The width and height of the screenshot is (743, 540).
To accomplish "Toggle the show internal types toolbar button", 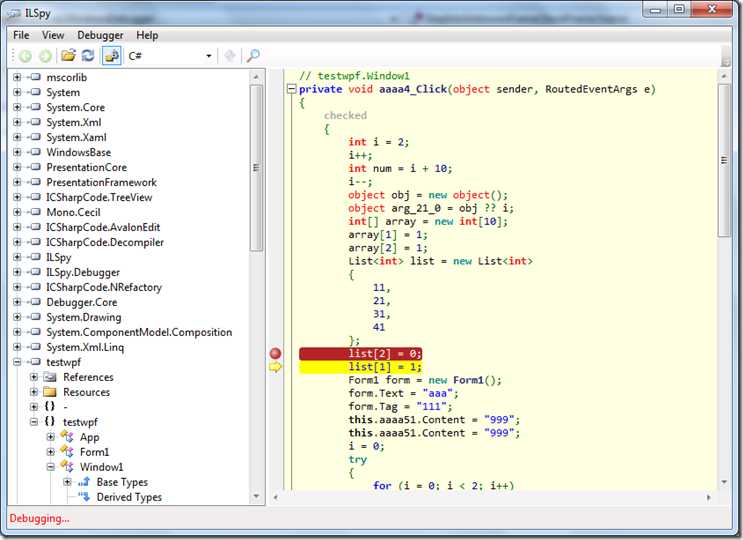I will tap(111, 56).
